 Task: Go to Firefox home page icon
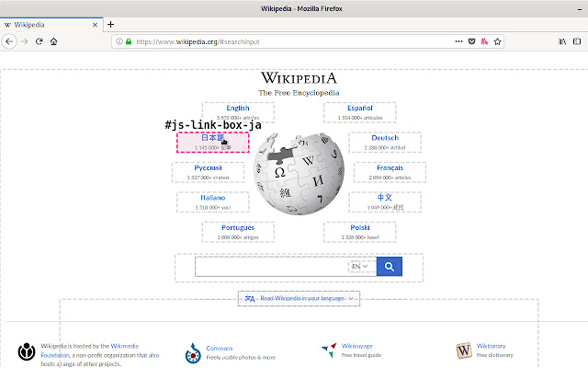pos(54,41)
